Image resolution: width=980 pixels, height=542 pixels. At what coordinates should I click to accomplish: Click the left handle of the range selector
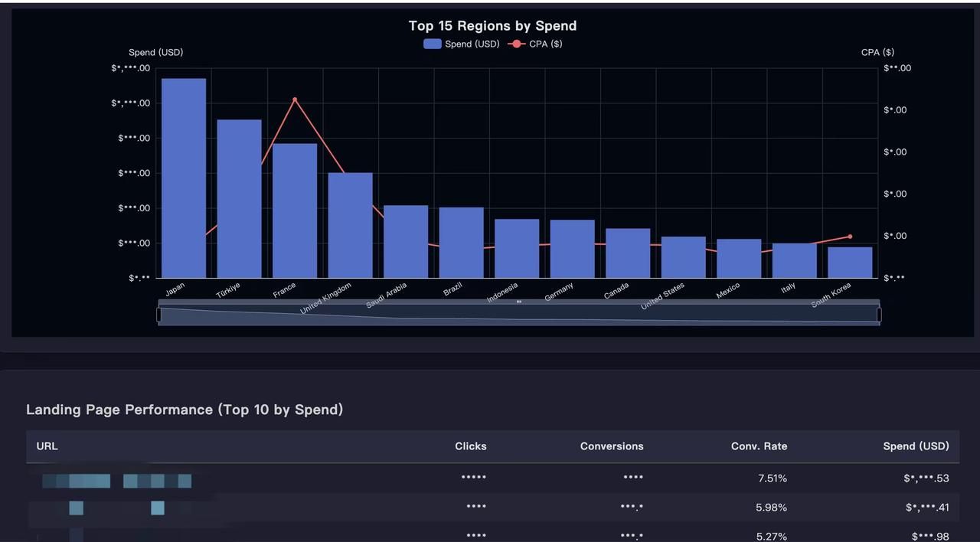159,314
